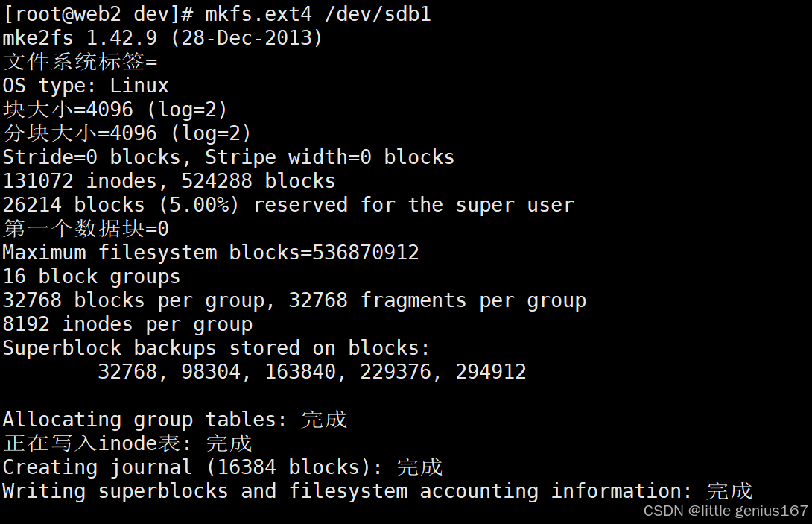
Task: Click the Allocating group tables line
Action: tap(175, 420)
